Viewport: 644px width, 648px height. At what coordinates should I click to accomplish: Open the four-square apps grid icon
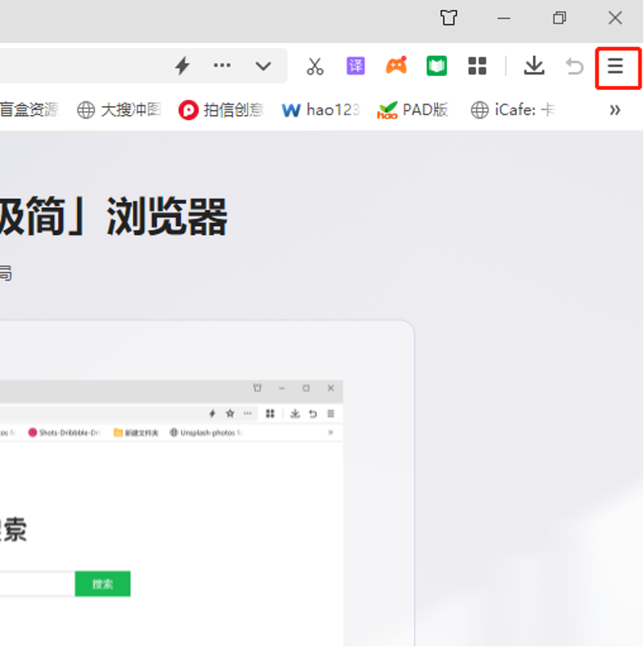(x=477, y=66)
